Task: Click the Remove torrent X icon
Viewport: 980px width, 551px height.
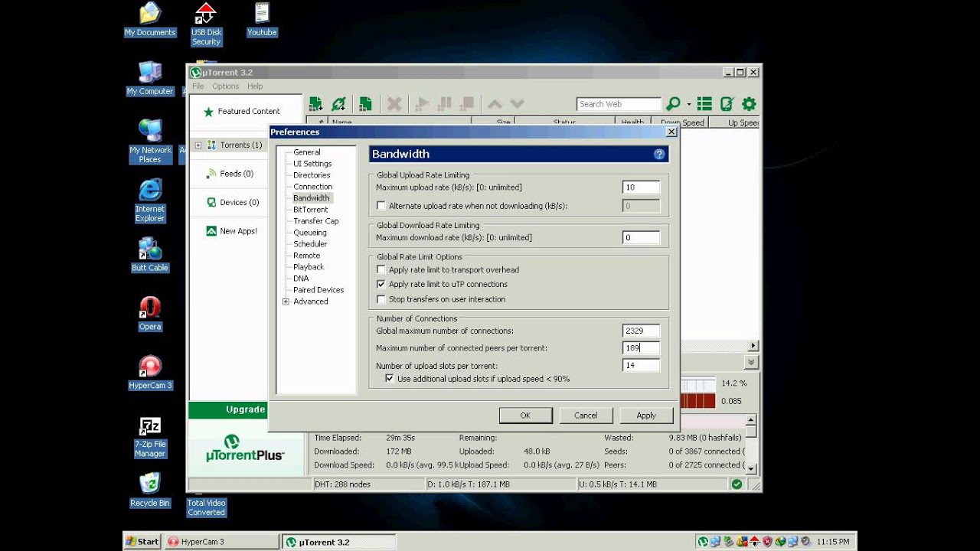Action: (394, 104)
